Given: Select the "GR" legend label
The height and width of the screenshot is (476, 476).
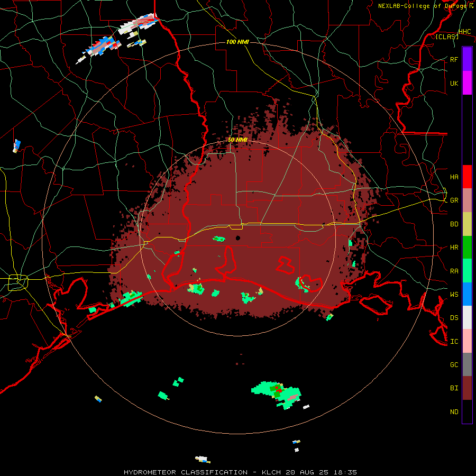Looking at the screenshot, I should (x=454, y=200).
